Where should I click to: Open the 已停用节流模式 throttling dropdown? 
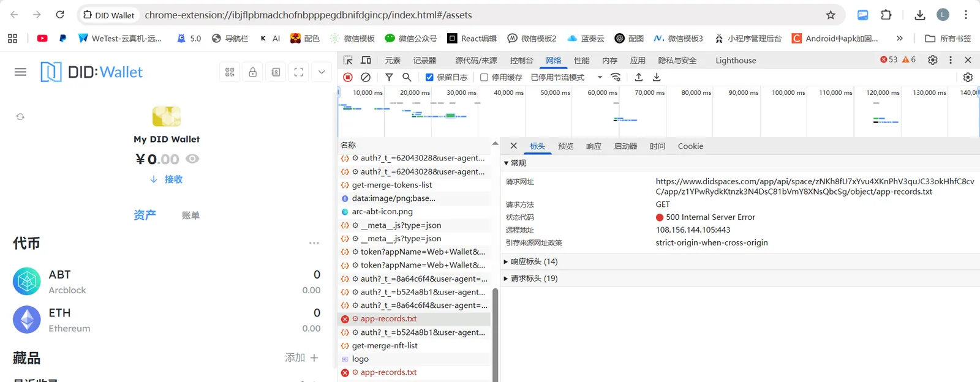pos(567,77)
